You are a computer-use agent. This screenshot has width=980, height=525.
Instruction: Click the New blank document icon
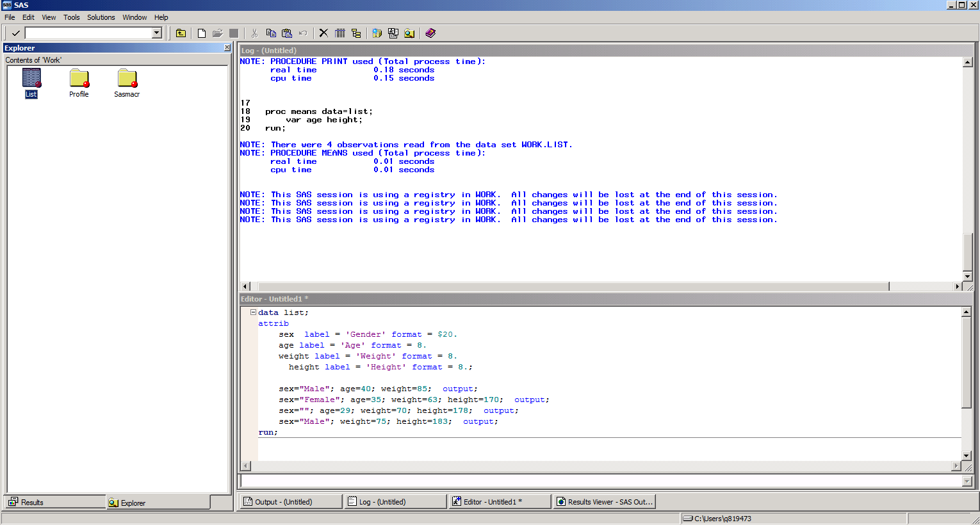(202, 33)
